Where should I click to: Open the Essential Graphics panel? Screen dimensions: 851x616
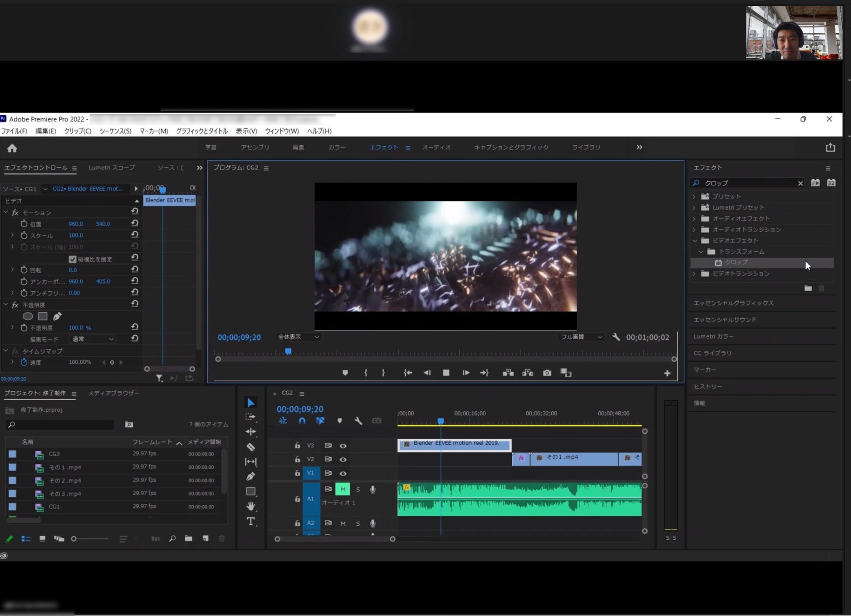(x=734, y=303)
